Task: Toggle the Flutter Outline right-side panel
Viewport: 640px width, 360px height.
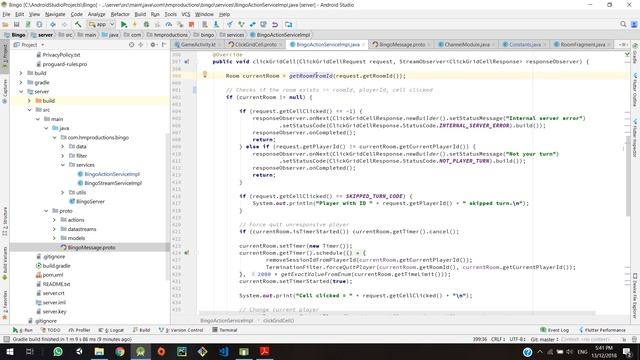Action: click(x=635, y=91)
